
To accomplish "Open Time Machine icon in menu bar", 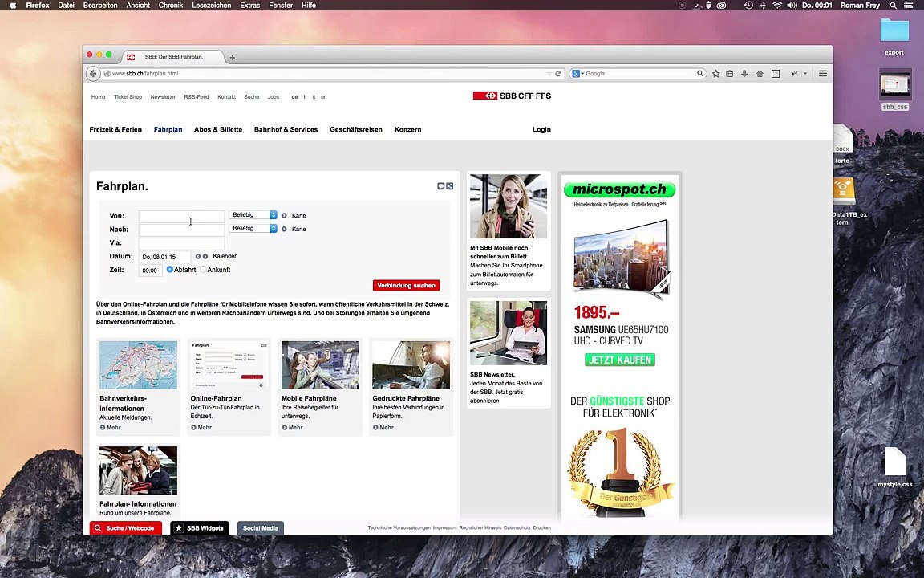I will point(748,6).
